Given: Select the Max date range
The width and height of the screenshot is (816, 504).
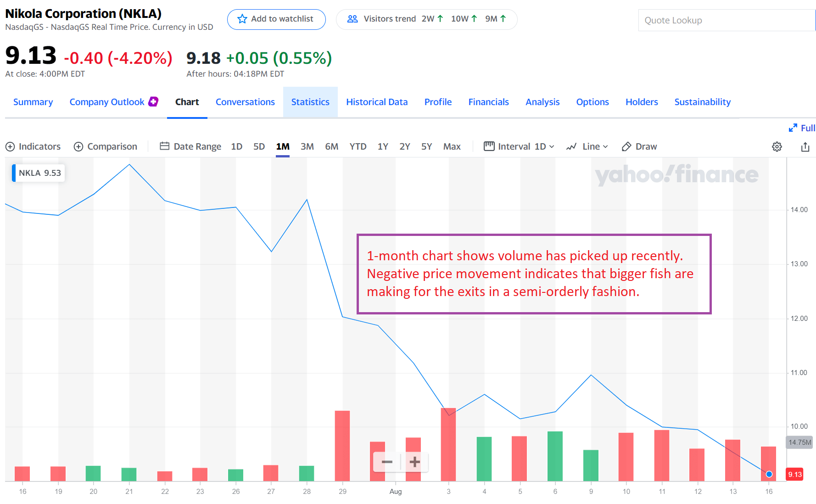Looking at the screenshot, I should point(452,146).
